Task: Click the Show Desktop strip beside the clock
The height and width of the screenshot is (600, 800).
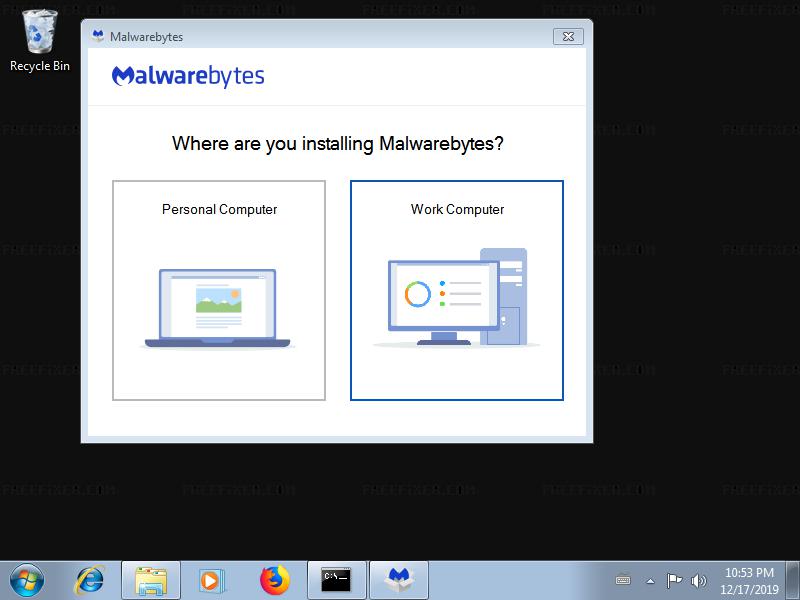Action: coord(793,581)
